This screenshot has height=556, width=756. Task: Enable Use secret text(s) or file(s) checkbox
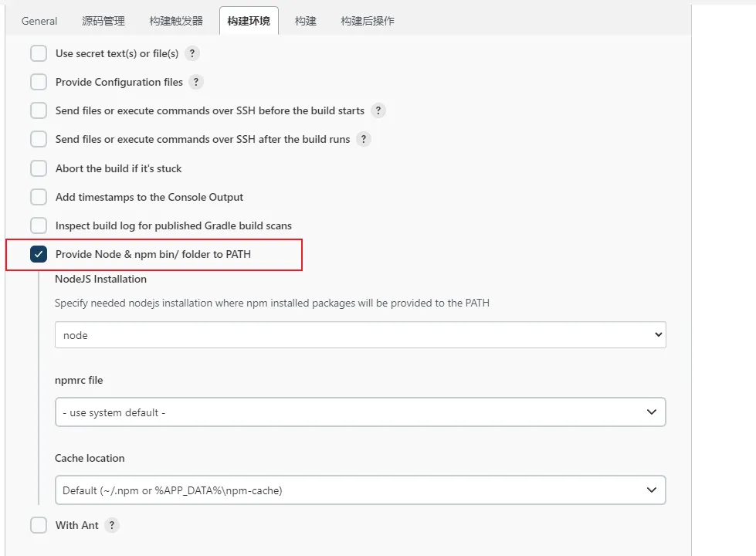[39, 53]
